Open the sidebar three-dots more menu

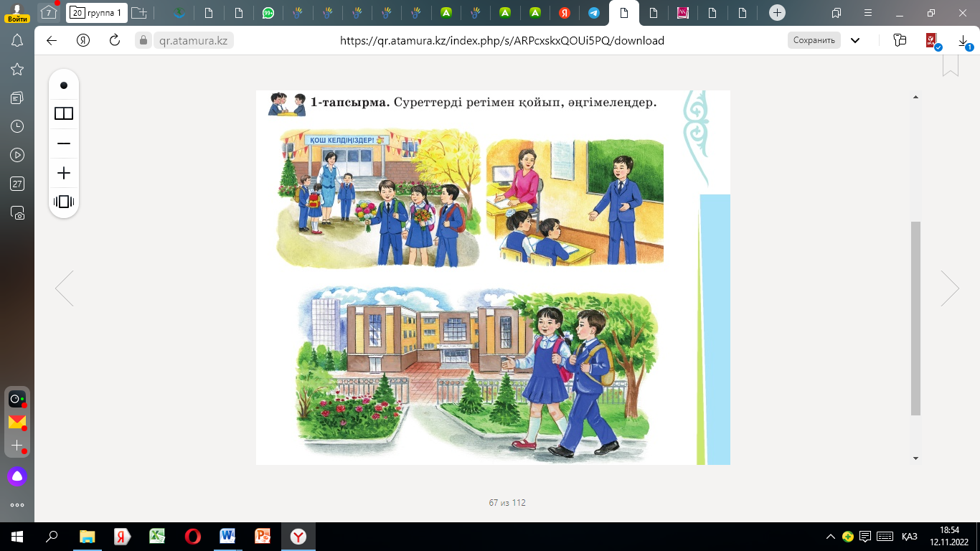(17, 505)
